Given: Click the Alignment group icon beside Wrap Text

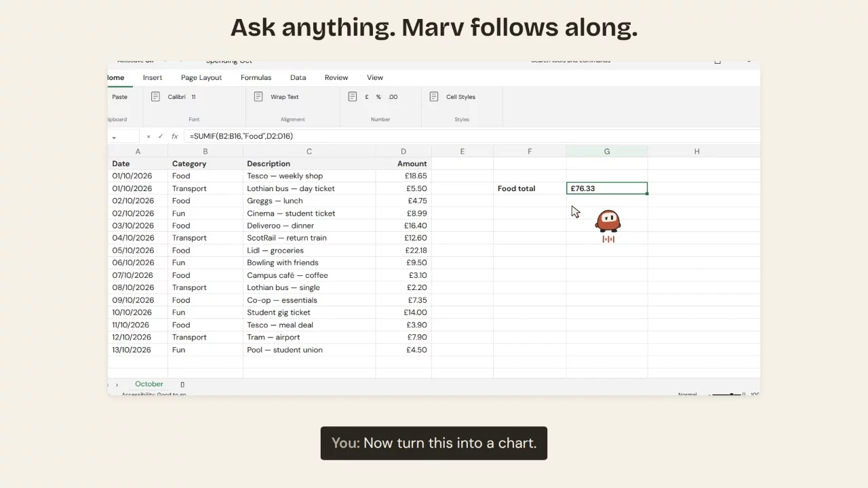Looking at the screenshot, I should pos(258,97).
